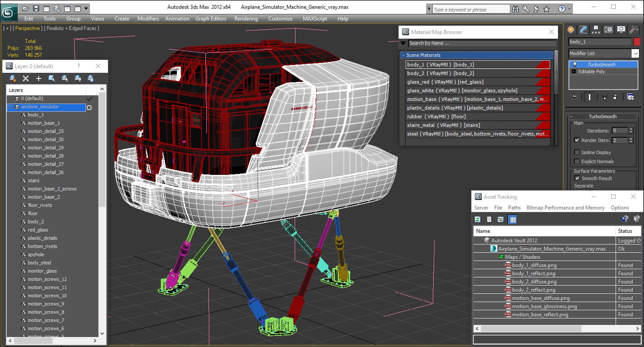This screenshot has height=347, width=644.
Task: Click Realistic + Edged Faces shading label
Action: tap(71, 28)
